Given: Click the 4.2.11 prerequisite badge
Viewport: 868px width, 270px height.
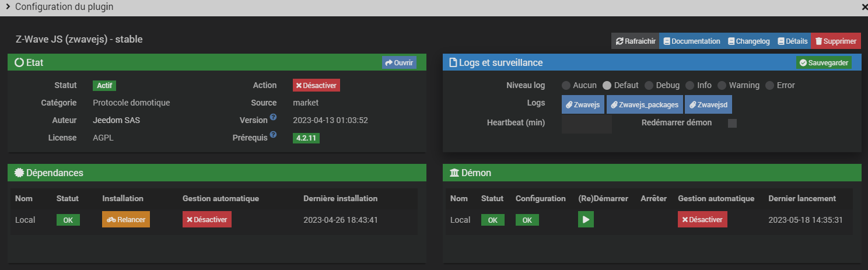Looking at the screenshot, I should tap(306, 138).
